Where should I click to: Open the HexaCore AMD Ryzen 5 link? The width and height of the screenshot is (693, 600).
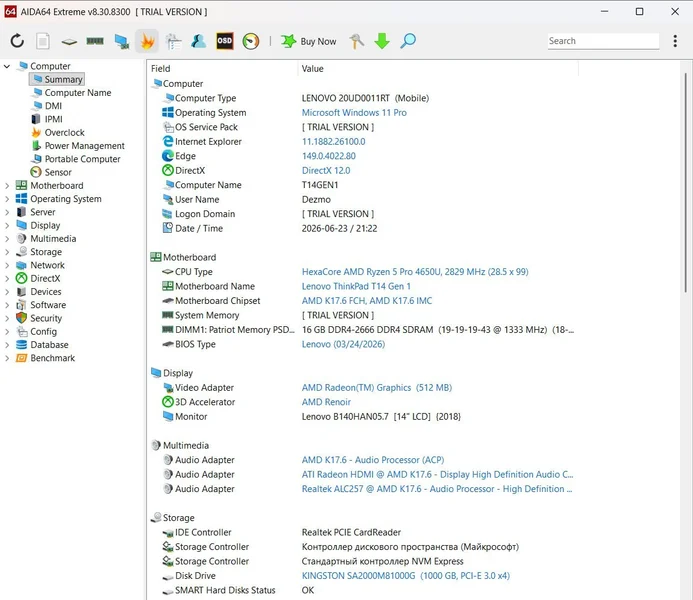click(415, 272)
